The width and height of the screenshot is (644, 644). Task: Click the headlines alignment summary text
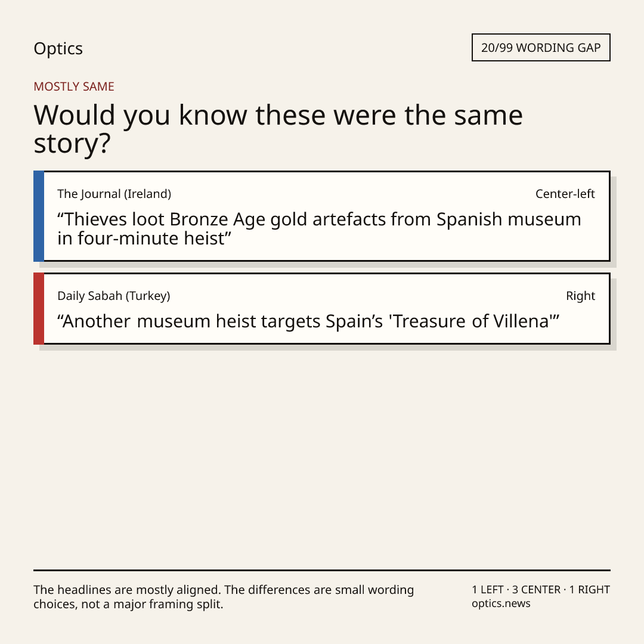coord(224,597)
